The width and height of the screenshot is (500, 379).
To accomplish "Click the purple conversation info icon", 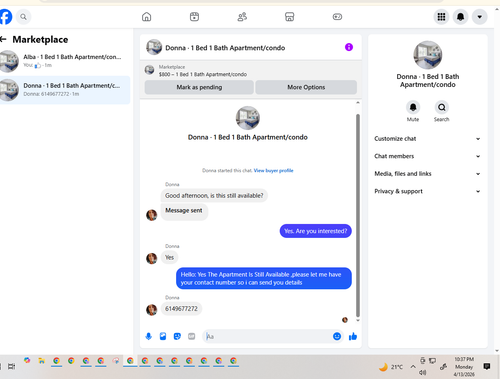I will point(349,47).
